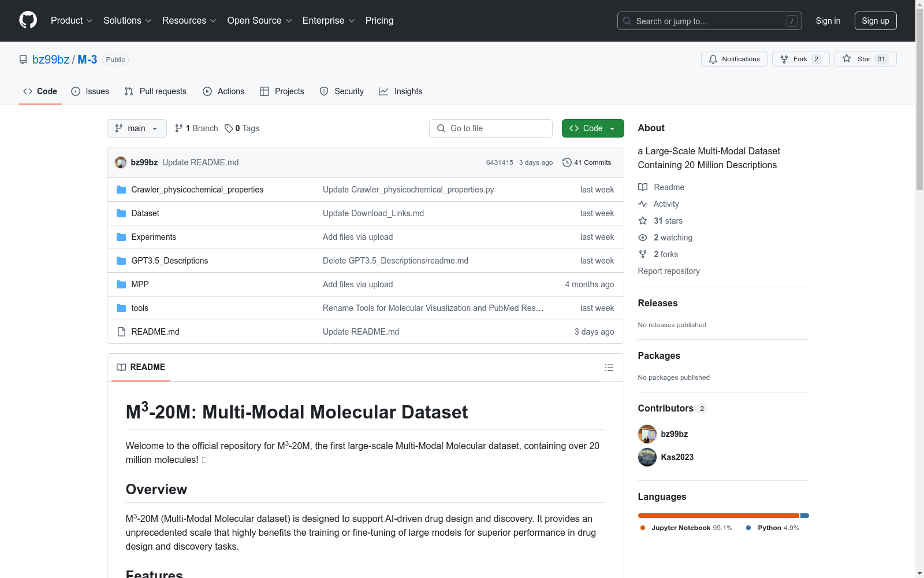
Task: Click the repository icon beside bz99bz
Action: (23, 60)
